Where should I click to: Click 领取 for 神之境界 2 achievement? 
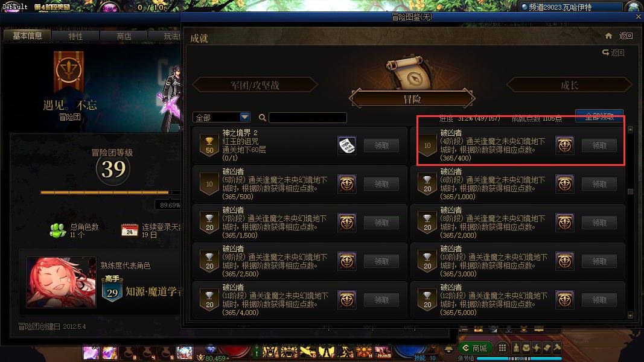tap(381, 145)
